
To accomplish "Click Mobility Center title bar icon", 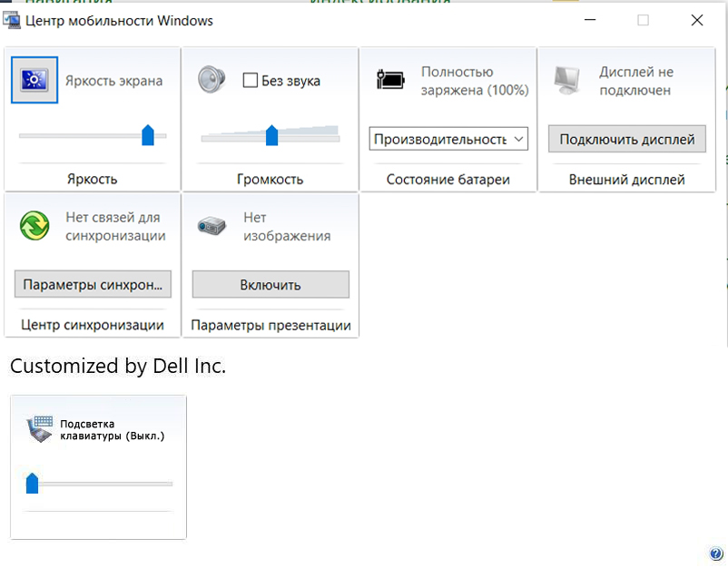I will tap(13, 20).
